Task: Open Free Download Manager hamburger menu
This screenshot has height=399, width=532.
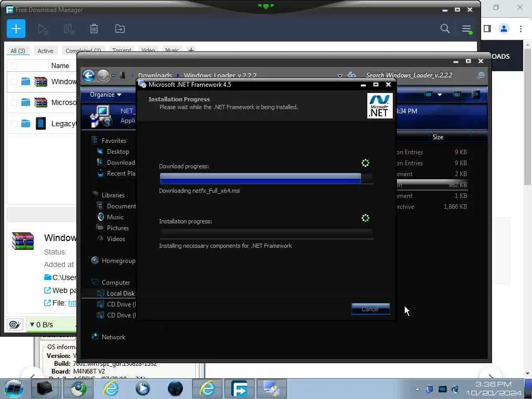Action: (467, 29)
